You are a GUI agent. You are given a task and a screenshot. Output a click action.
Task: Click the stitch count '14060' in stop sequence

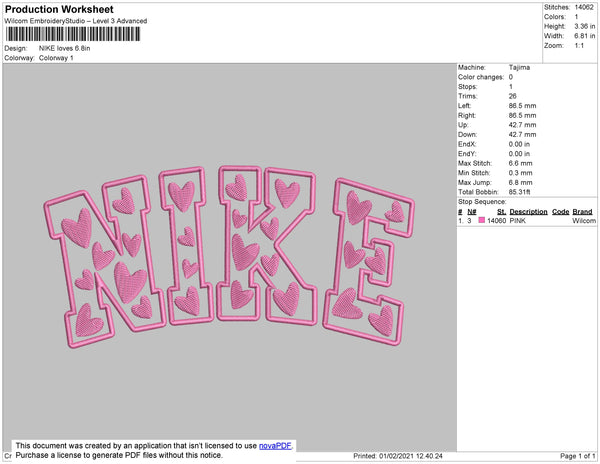click(x=496, y=221)
